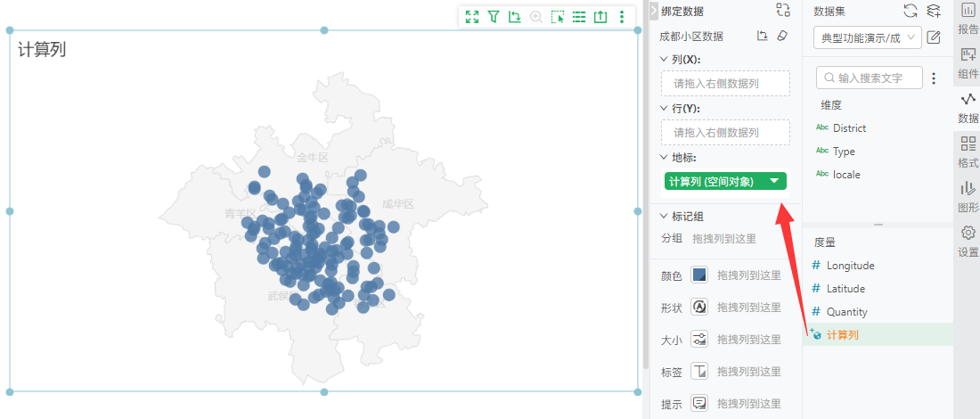Collapse the binding panel with the arrow handle
This screenshot has height=419, width=980.
pyautogui.click(x=654, y=11)
